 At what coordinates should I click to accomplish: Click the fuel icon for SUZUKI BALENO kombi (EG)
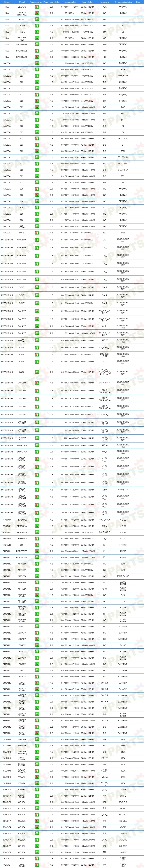point(37,752)
